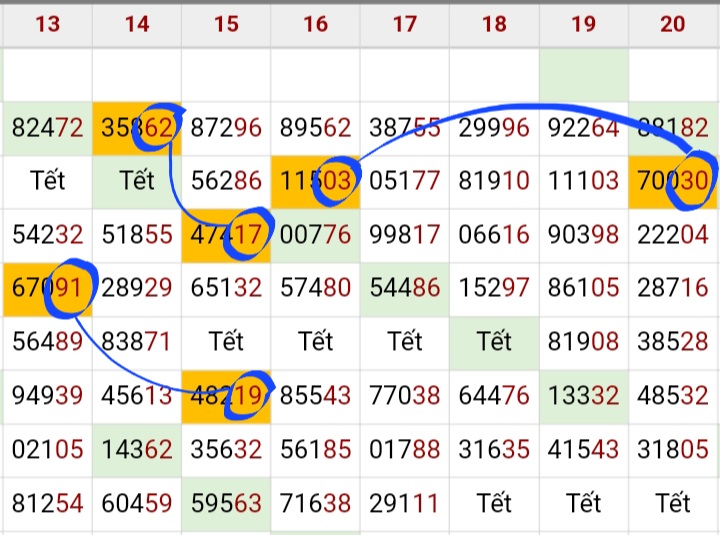Select the column 16 header
The width and height of the screenshot is (720, 535).
[x=315, y=23]
